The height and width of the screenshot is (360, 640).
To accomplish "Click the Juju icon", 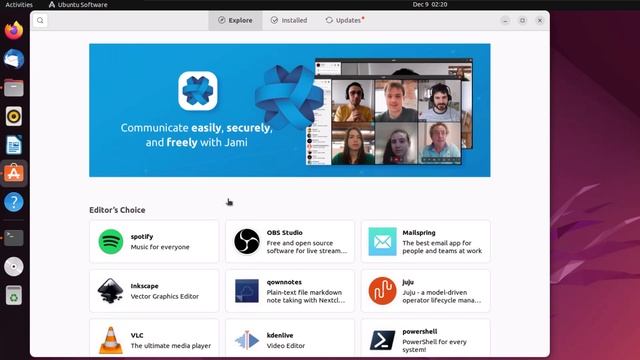I will 382,291.
